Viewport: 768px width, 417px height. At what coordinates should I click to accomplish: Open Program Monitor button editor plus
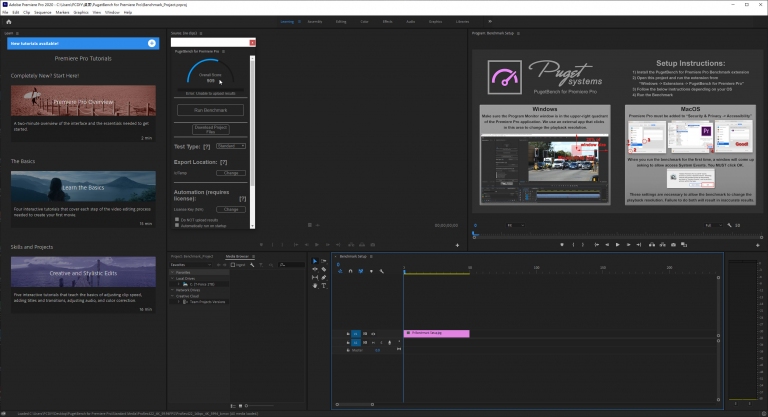pyautogui.click(x=758, y=245)
